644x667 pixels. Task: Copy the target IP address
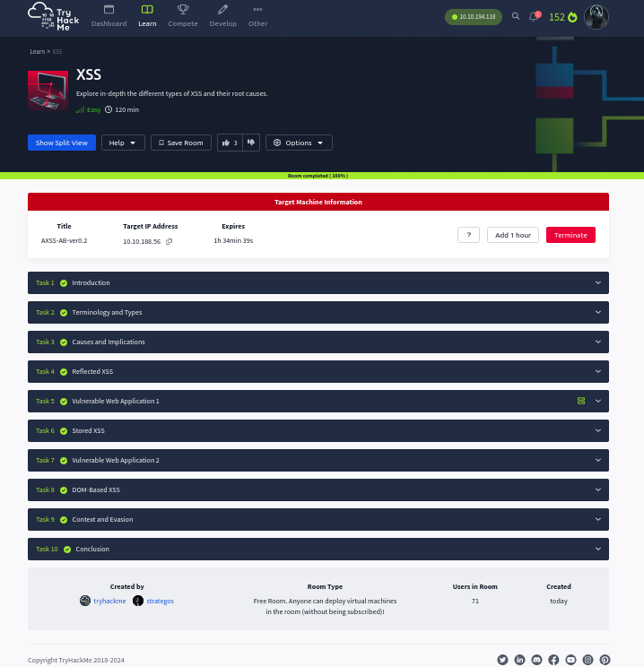coord(169,242)
